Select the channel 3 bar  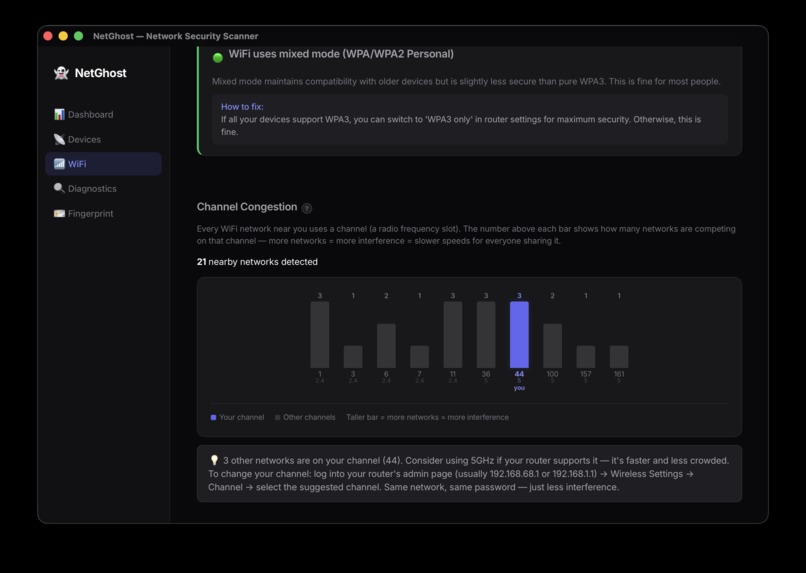(x=353, y=357)
